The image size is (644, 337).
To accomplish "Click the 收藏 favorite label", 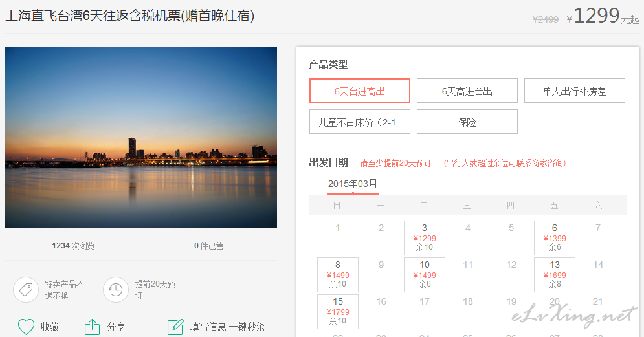I will 50,327.
